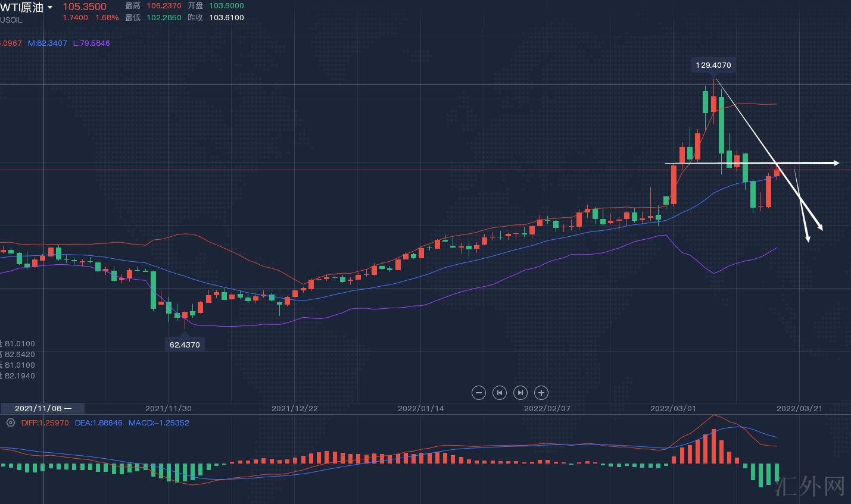Zoom in chart with plus button

click(541, 393)
